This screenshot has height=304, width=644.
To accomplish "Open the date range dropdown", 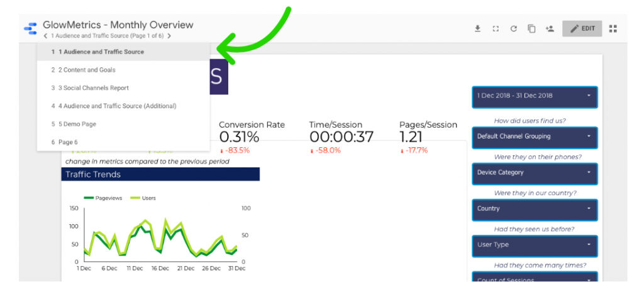I will (x=534, y=96).
